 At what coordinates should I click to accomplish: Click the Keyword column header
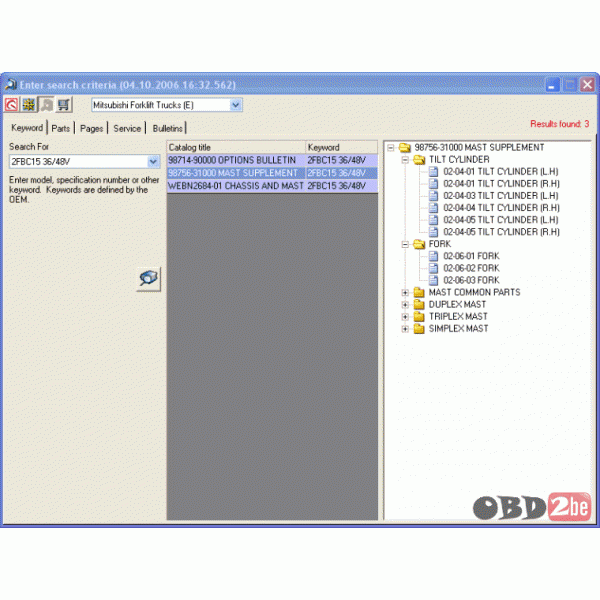(342, 147)
